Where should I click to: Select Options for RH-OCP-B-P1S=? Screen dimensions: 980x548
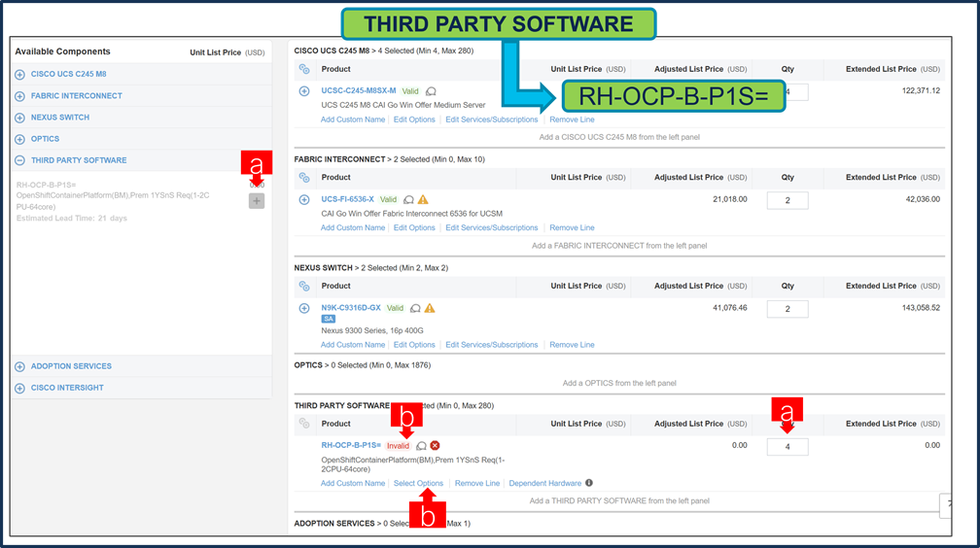click(418, 483)
